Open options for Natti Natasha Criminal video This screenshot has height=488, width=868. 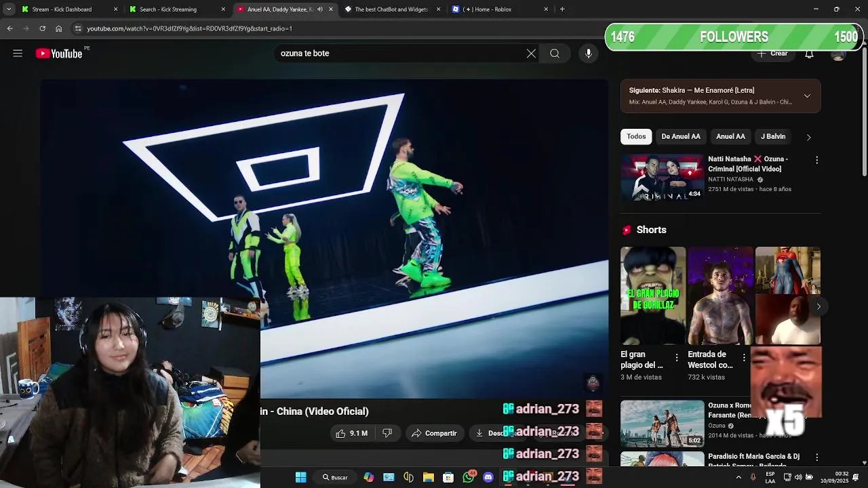816,160
